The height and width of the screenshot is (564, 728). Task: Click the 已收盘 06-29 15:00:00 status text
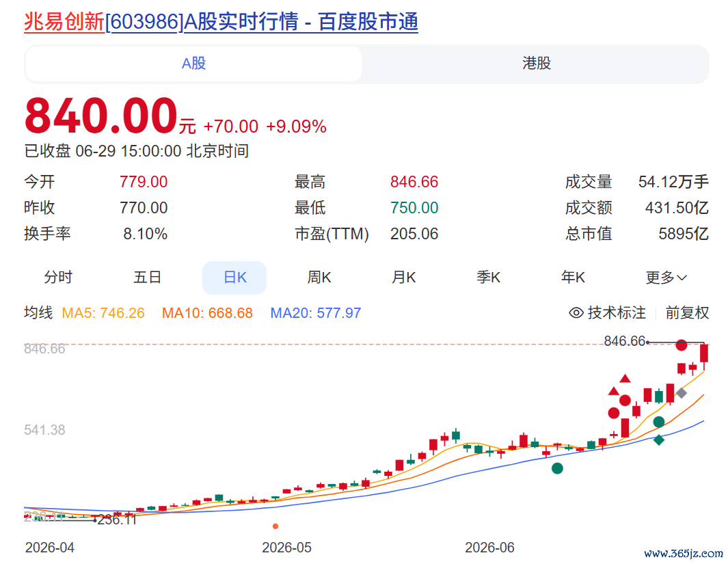coord(137,151)
